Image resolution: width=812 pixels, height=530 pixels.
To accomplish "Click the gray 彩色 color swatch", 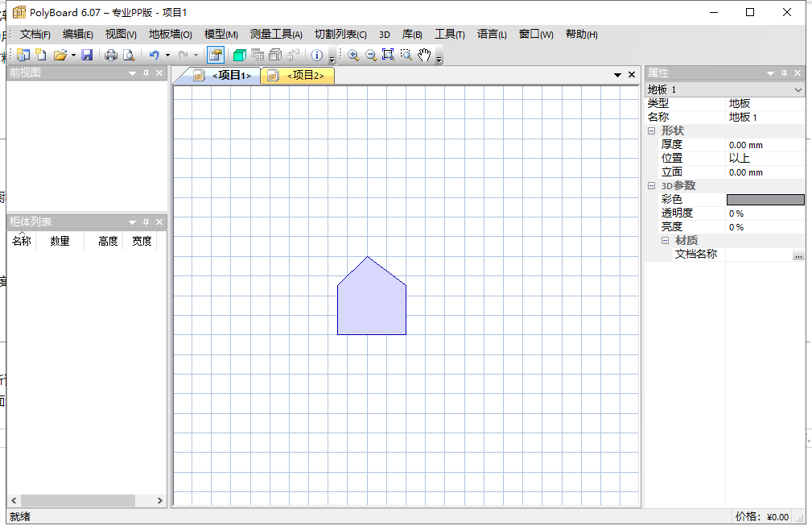I will click(765, 200).
